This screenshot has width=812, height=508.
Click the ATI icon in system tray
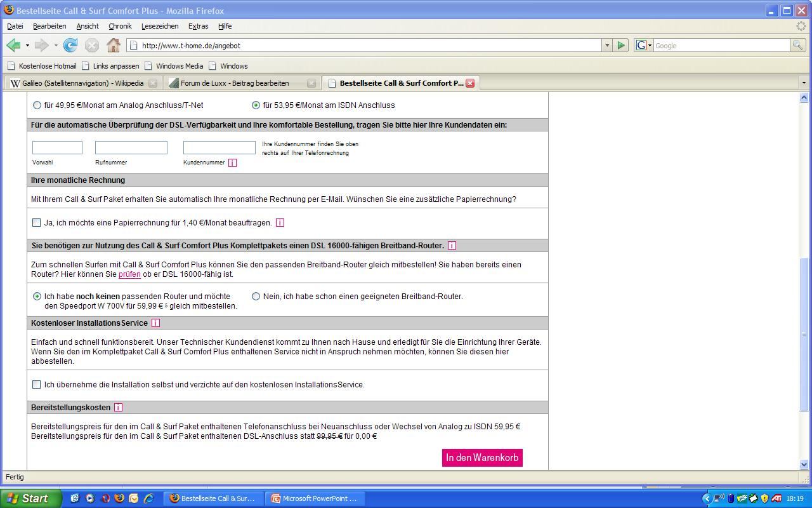coord(776,498)
